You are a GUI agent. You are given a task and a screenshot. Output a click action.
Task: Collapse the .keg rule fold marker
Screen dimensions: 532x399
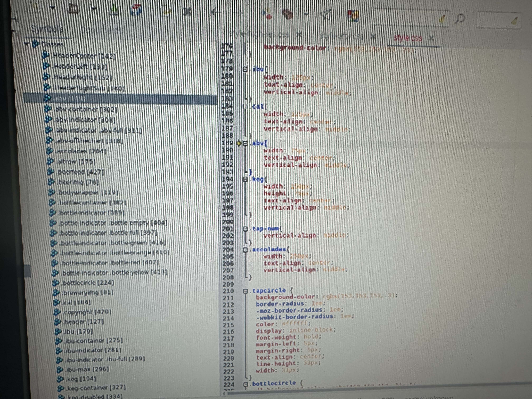coord(245,179)
